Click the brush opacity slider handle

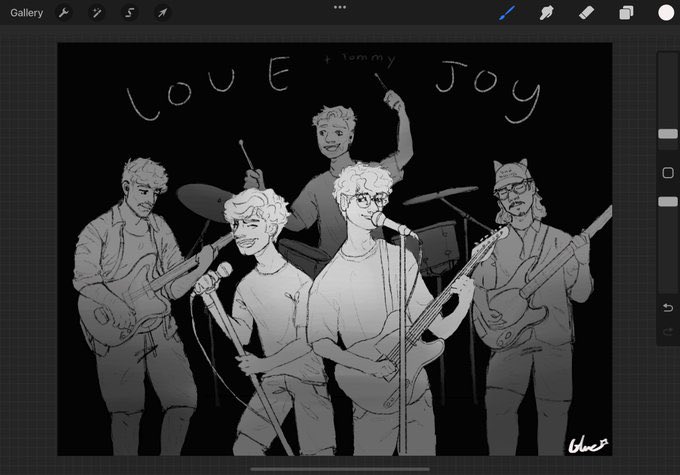pos(668,202)
